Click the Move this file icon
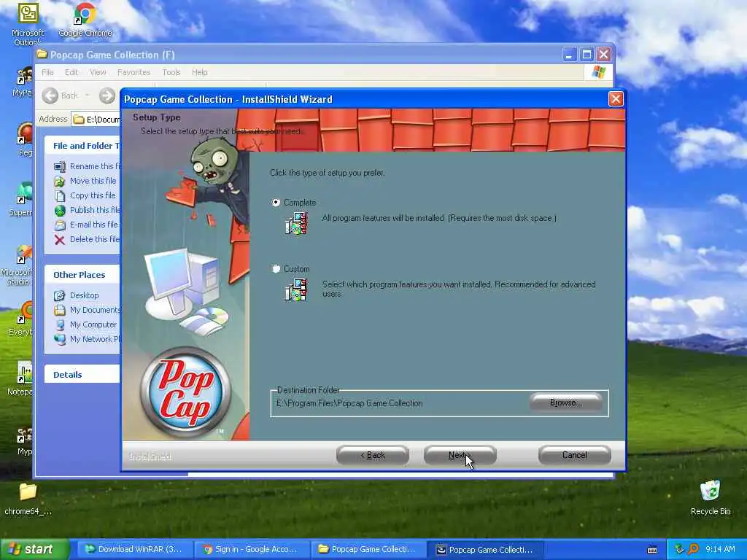The height and width of the screenshot is (560, 747). [x=60, y=182]
